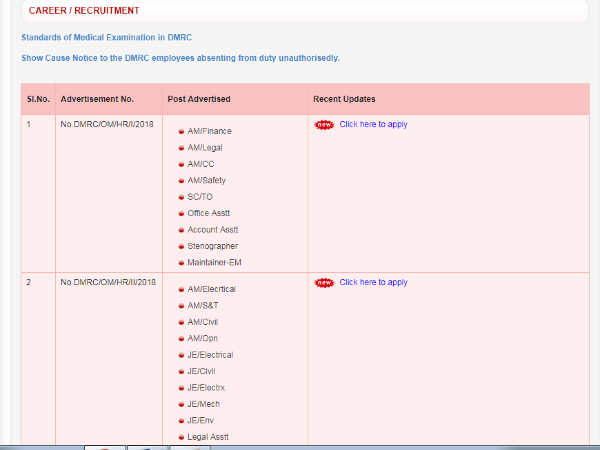The image size is (600, 450).
Task: Select advertisement number No.DMRC/OM/HR/II/2018
Action: click(x=108, y=282)
